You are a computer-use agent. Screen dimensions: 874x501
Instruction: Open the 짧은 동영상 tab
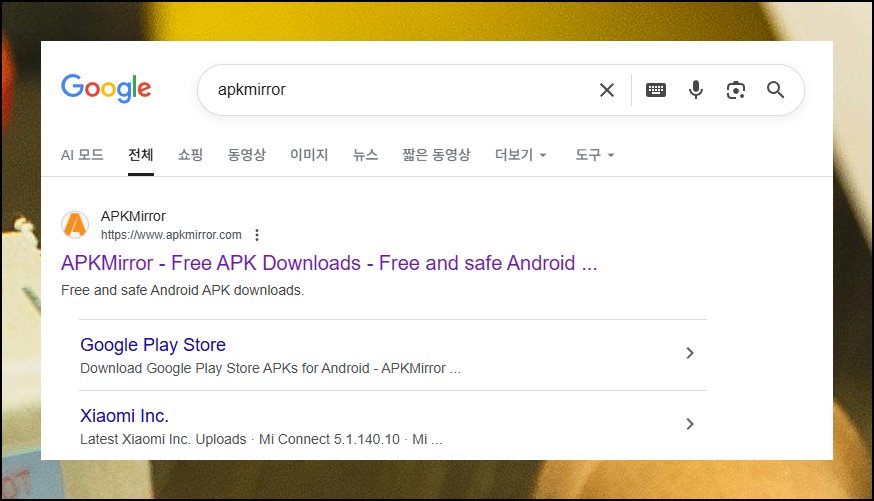click(x=436, y=154)
